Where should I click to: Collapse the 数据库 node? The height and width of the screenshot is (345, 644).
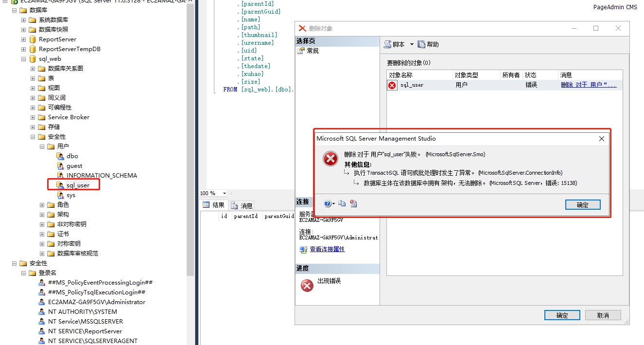(x=14, y=10)
